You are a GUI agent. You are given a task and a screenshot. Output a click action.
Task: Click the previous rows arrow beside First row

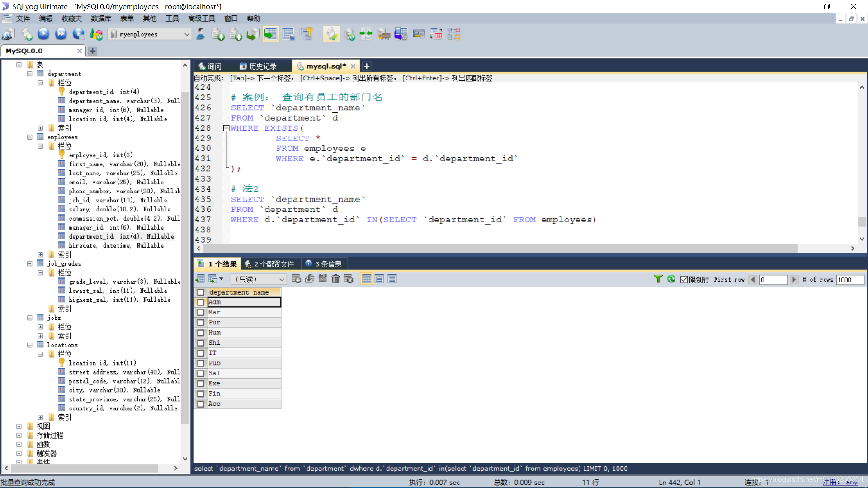point(753,280)
